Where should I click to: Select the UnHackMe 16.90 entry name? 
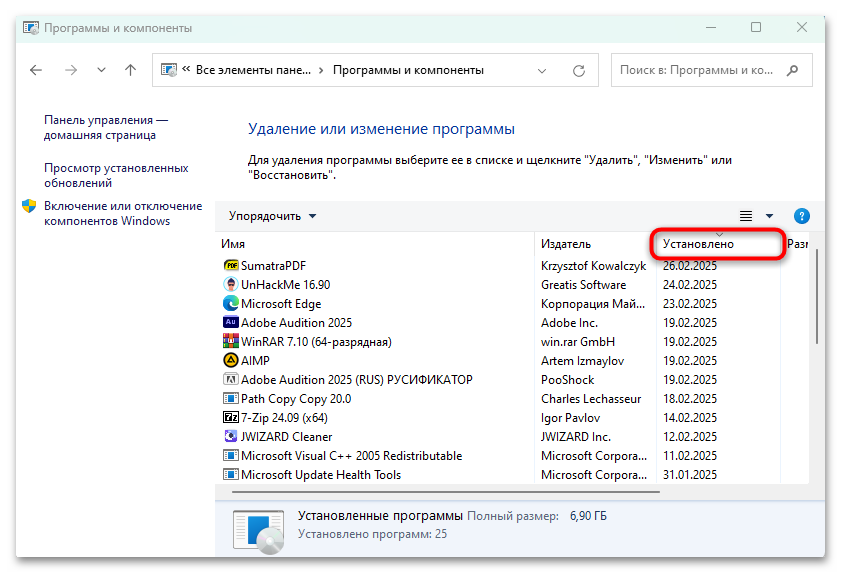click(285, 285)
